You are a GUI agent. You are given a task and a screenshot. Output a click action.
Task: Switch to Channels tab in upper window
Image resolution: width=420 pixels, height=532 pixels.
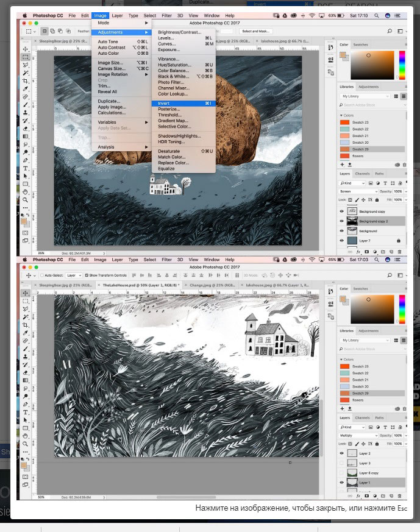coord(362,174)
